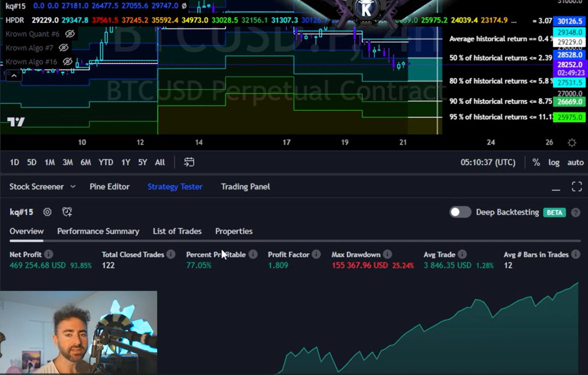This screenshot has width=588, height=375.
Task: Click the 3 846.35 USD avg trade value
Action: coord(447,265)
